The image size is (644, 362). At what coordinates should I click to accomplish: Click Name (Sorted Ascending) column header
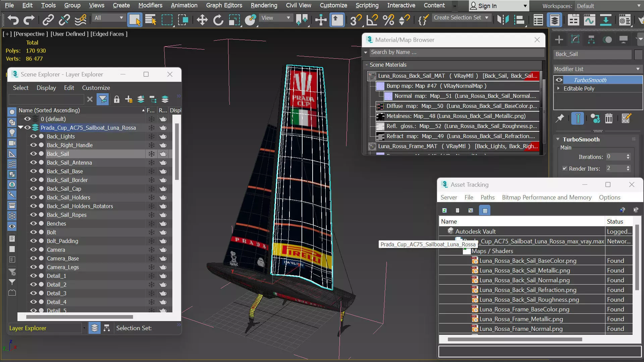pyautogui.click(x=82, y=110)
